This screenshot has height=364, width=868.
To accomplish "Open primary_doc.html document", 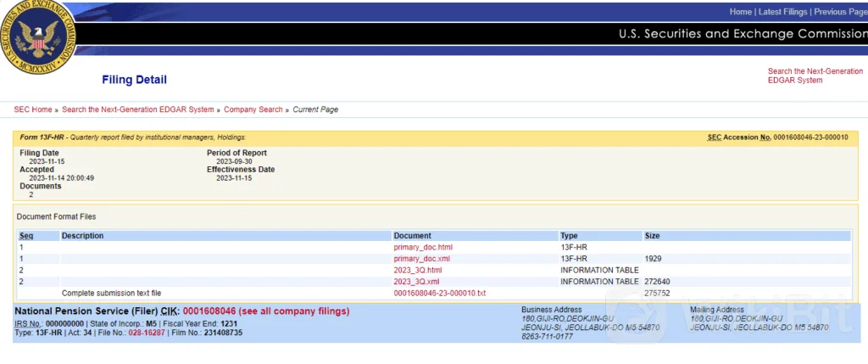I will pos(423,247).
